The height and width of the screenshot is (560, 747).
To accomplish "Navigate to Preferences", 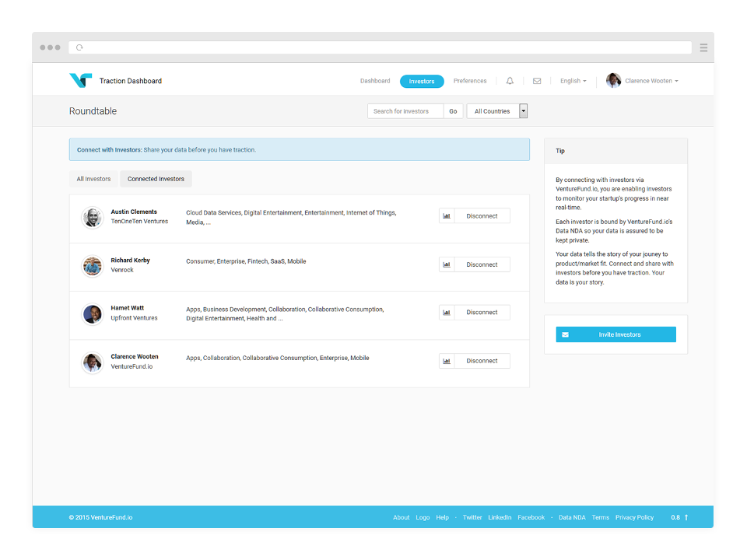I will tap(470, 80).
